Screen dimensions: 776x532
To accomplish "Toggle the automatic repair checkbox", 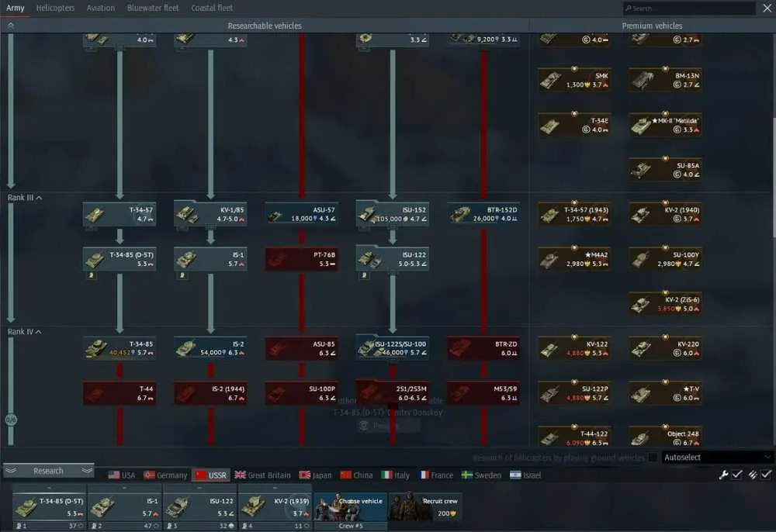I will [x=737, y=475].
